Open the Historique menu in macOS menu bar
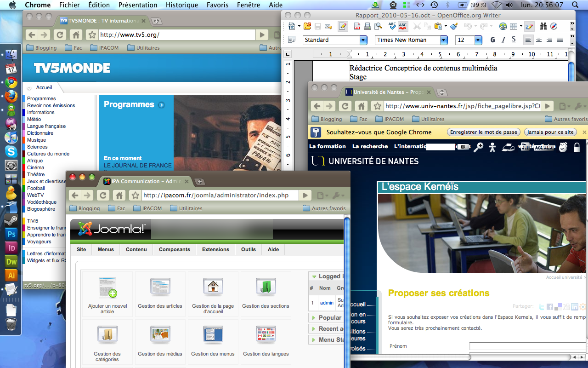Viewport: 588px width, 368px height. 182,5
